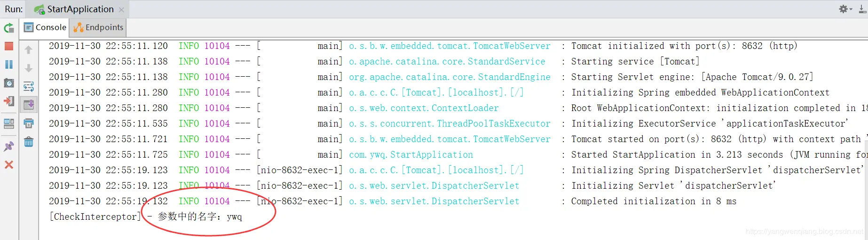This screenshot has height=240, width=868.
Task: Click 'Starting Servlet engine: [Apache Tomcat/9.0.27]' text
Action: (692, 77)
